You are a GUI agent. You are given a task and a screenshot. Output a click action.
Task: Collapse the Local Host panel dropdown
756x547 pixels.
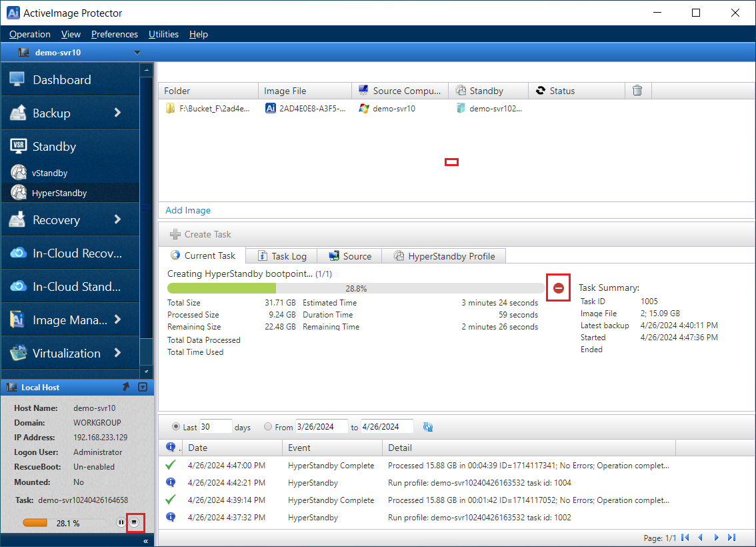(143, 387)
